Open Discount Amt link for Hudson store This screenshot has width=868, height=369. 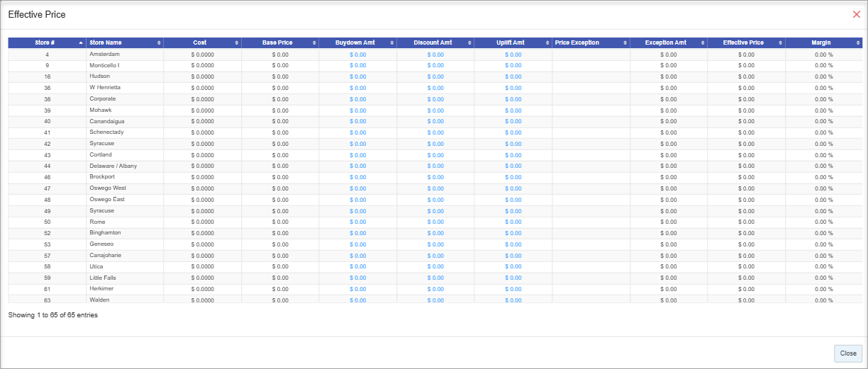pyautogui.click(x=435, y=76)
